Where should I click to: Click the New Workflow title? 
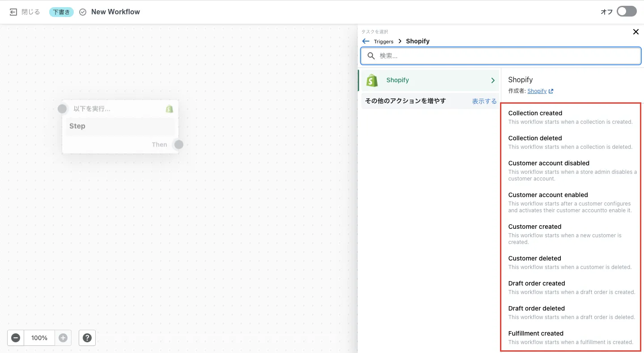click(x=115, y=12)
